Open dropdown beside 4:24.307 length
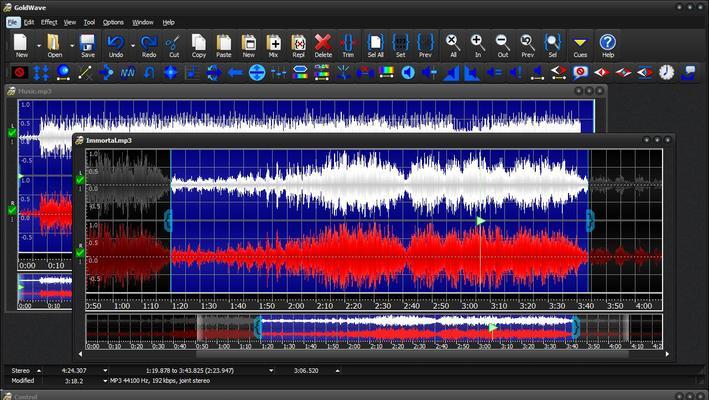Screen dimensions: 709x400 [x=105, y=371]
